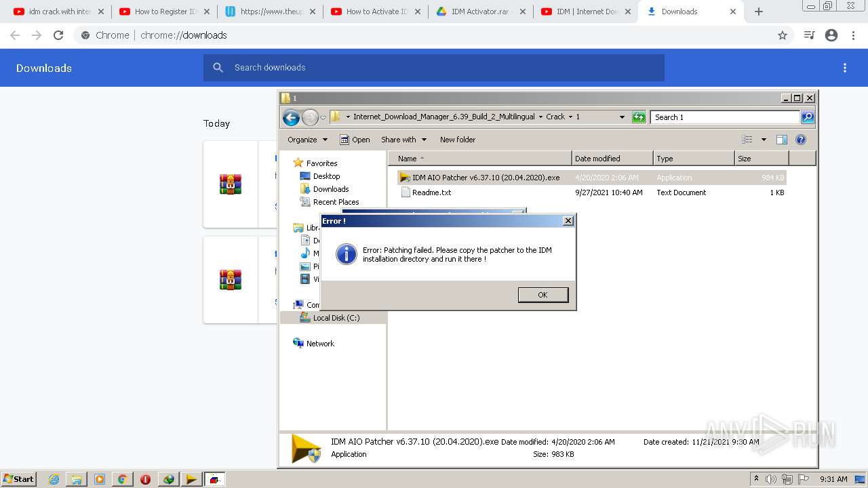This screenshot has height=488, width=868.
Task: Click first WinRAR archive download icon
Action: pos(231,184)
